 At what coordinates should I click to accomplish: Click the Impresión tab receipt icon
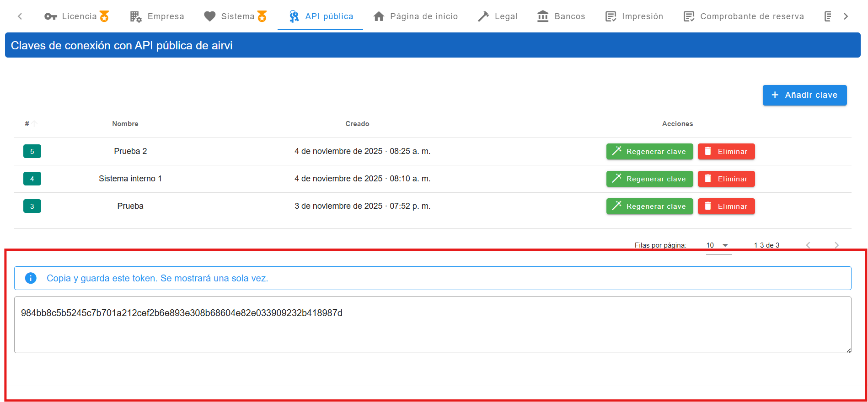point(611,16)
